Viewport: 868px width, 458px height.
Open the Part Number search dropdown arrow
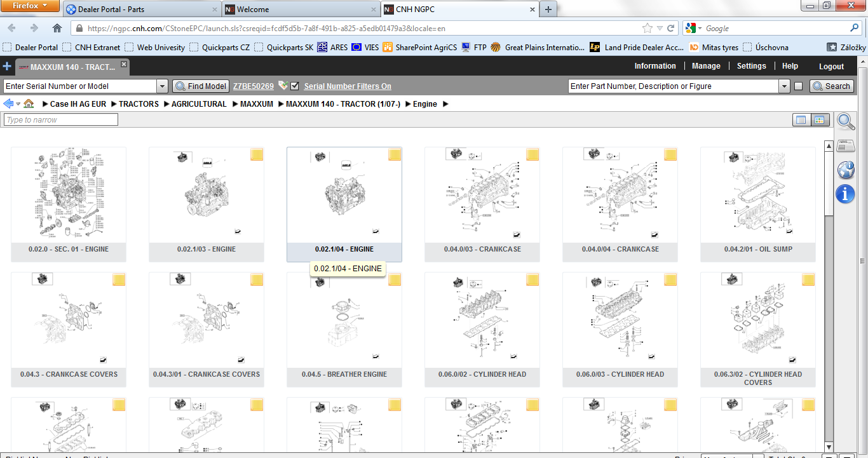(784, 86)
